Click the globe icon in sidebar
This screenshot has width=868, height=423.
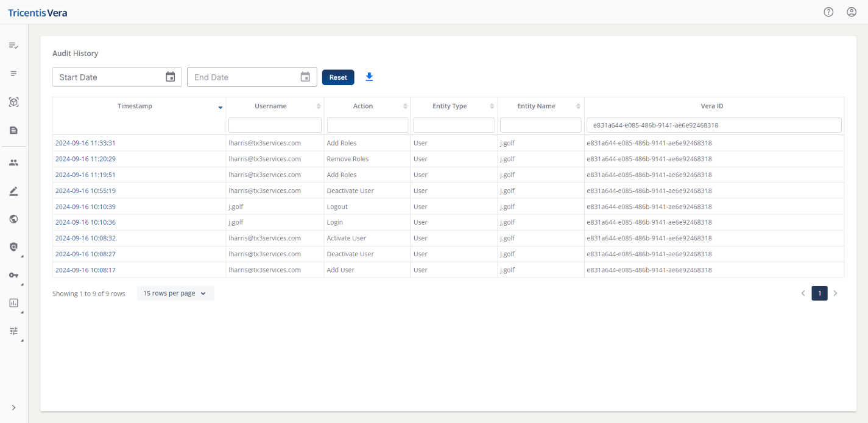click(x=13, y=219)
